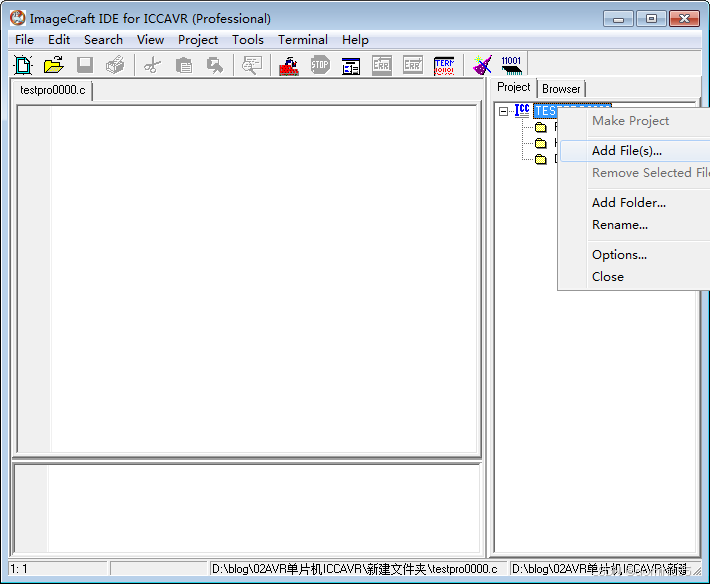Open the Edit menu
This screenshot has width=710, height=584.
pyautogui.click(x=59, y=40)
